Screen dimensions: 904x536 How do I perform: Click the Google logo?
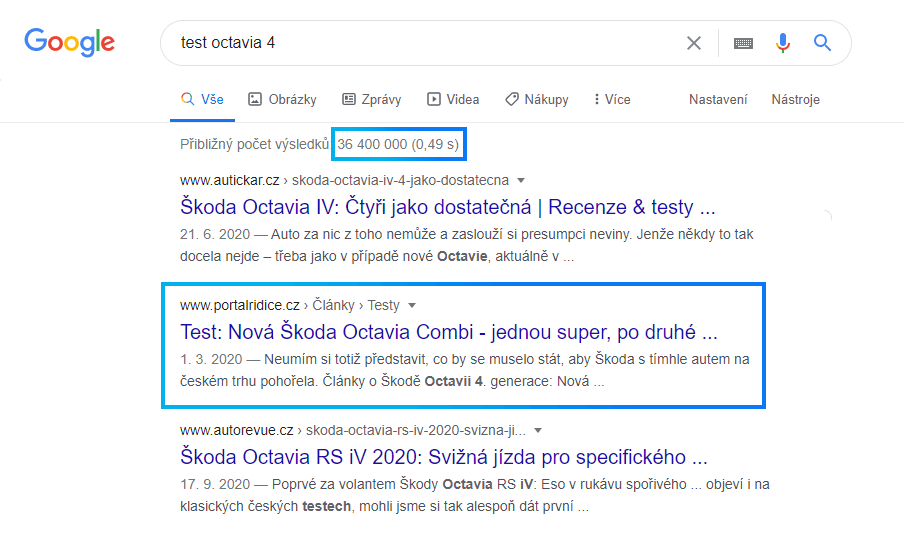[x=69, y=42]
